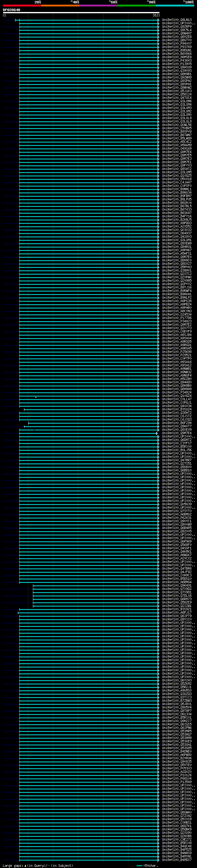Viewport: 197px width, 868px height.
Task: Click hit label UniRef100_C5XBK5
Action: coord(176,128)
